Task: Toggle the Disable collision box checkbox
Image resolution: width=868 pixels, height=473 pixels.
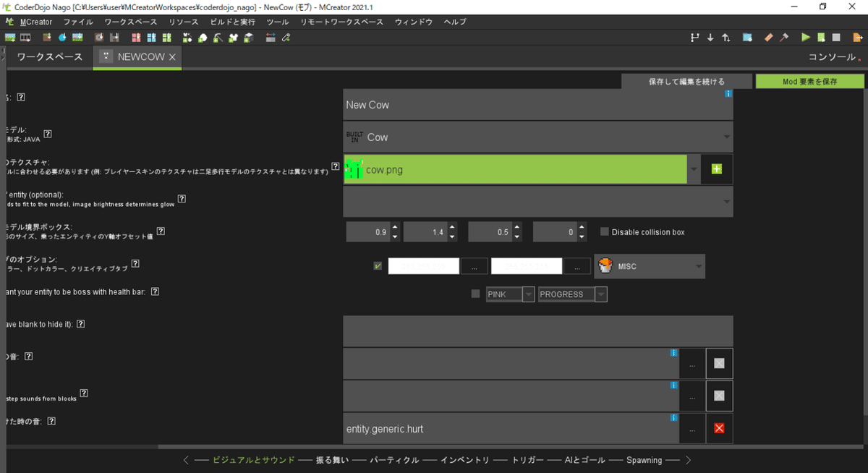Action: [x=604, y=231]
